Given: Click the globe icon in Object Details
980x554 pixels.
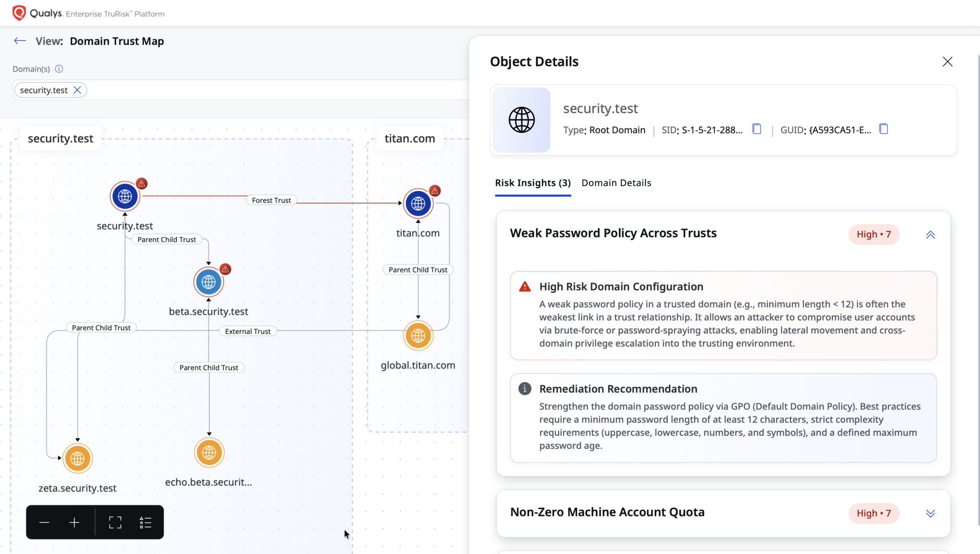Looking at the screenshot, I should (521, 120).
